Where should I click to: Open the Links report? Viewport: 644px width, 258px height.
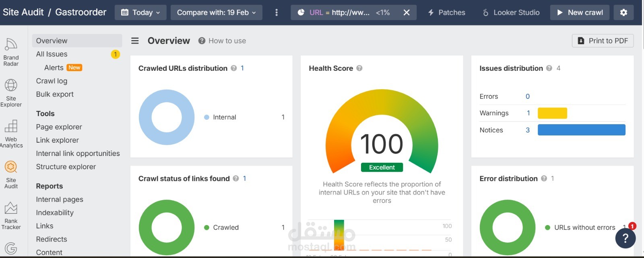45,226
